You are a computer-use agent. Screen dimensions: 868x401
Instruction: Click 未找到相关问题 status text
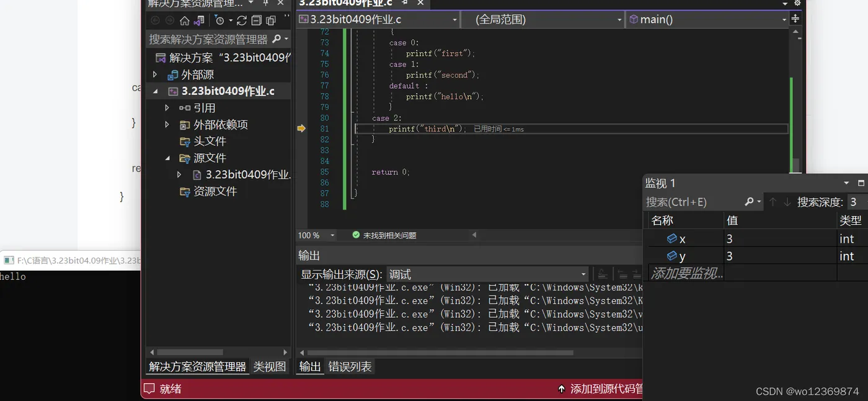tap(389, 235)
